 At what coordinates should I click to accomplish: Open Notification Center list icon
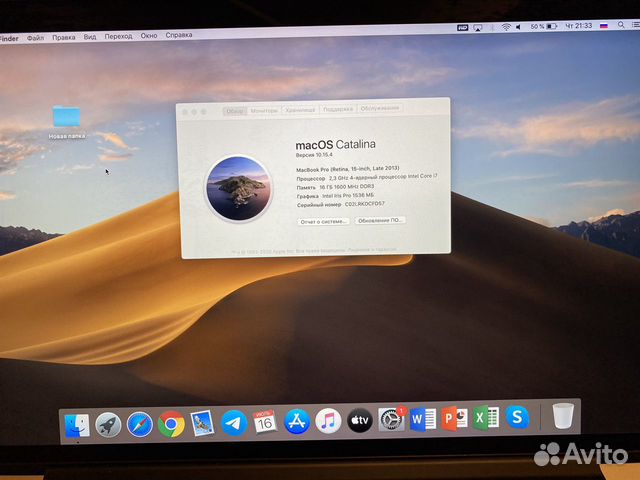636,24
